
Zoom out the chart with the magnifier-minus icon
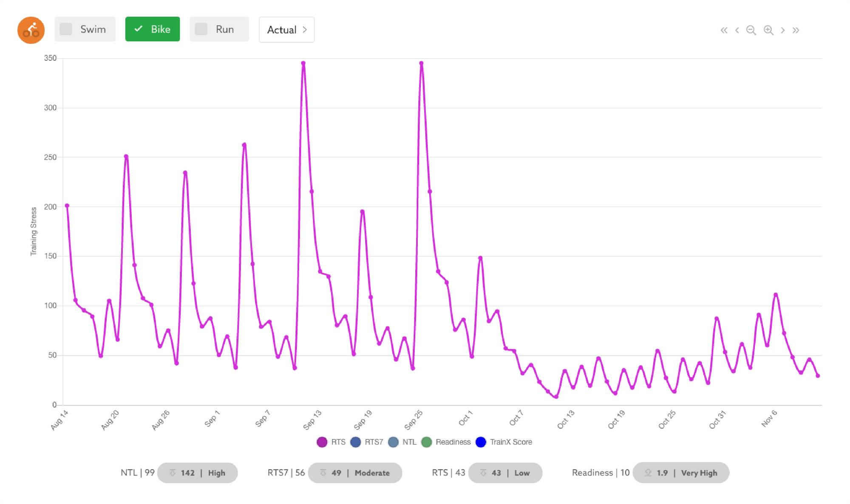[751, 30]
